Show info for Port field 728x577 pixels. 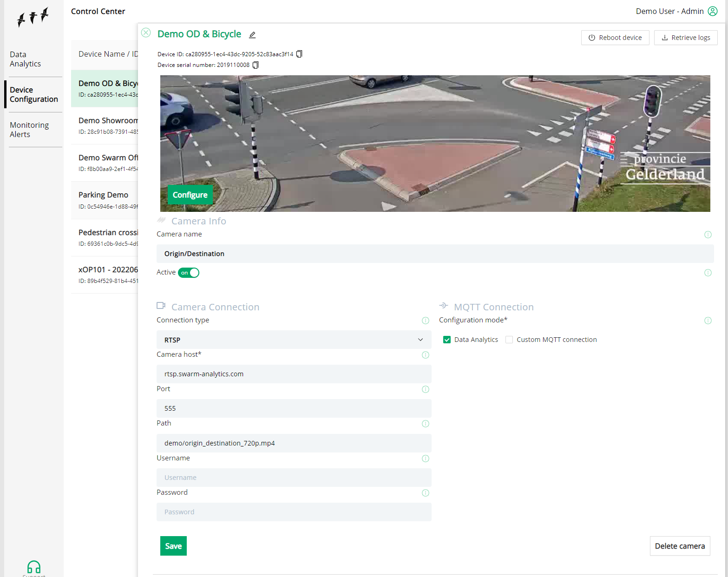pos(426,389)
